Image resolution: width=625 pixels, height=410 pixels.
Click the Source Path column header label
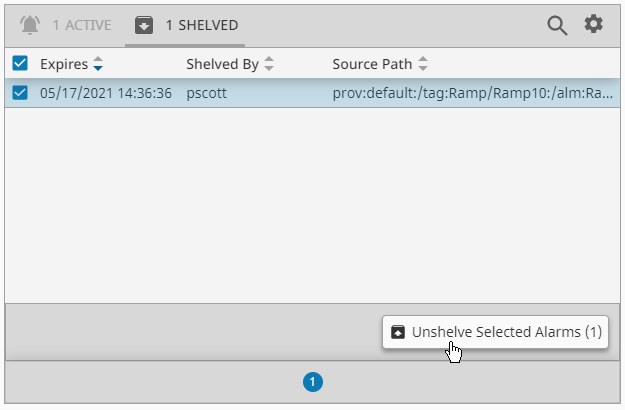tap(372, 64)
